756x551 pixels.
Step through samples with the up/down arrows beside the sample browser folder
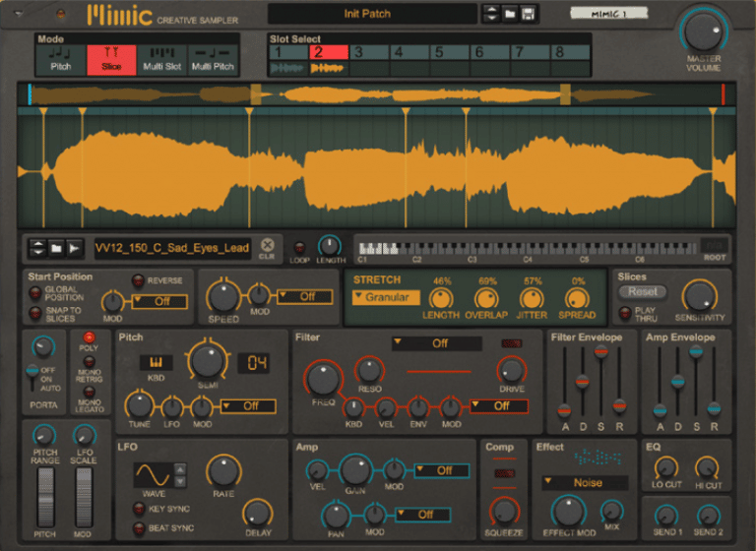(x=37, y=248)
